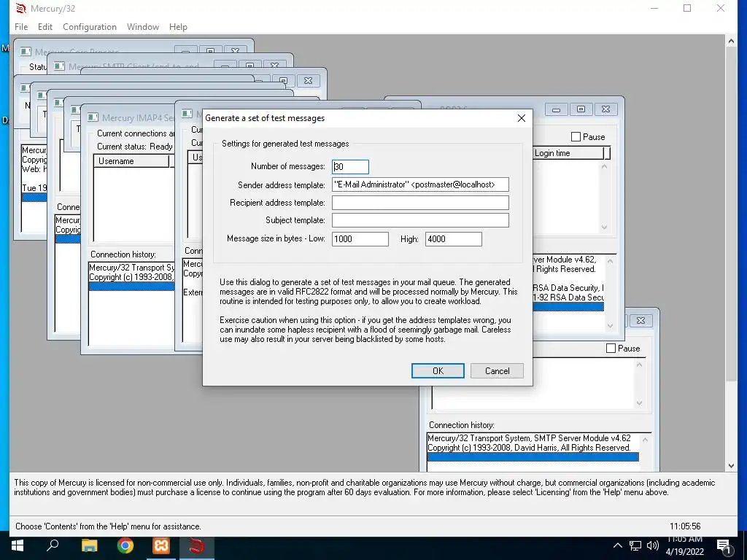
Task: Click the Subject template field
Action: point(420,220)
